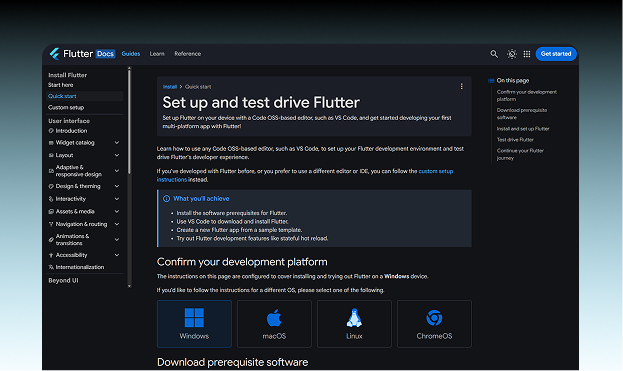
Task: Open the Learn nav tab
Action: pos(157,54)
